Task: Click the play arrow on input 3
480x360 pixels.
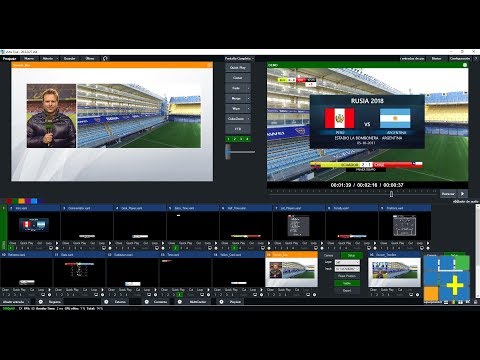Action: [x=110, y=243]
